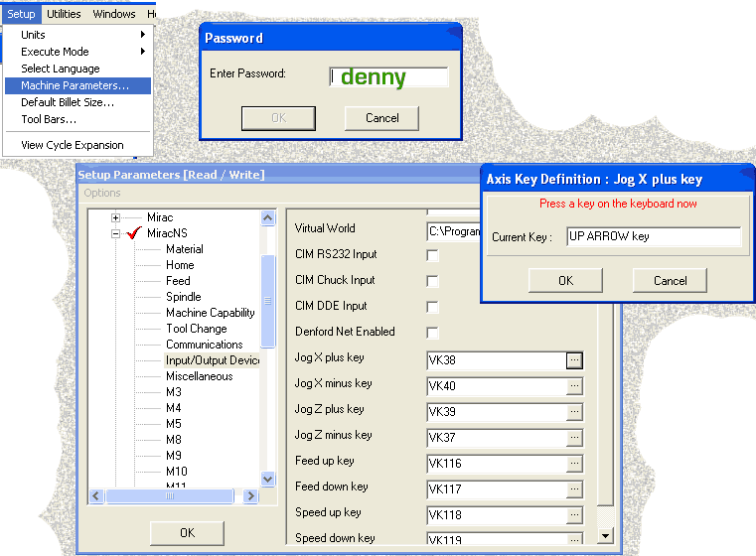The height and width of the screenshot is (556, 756).
Task: Click browse button for Feed down key
Action: [x=574, y=488]
